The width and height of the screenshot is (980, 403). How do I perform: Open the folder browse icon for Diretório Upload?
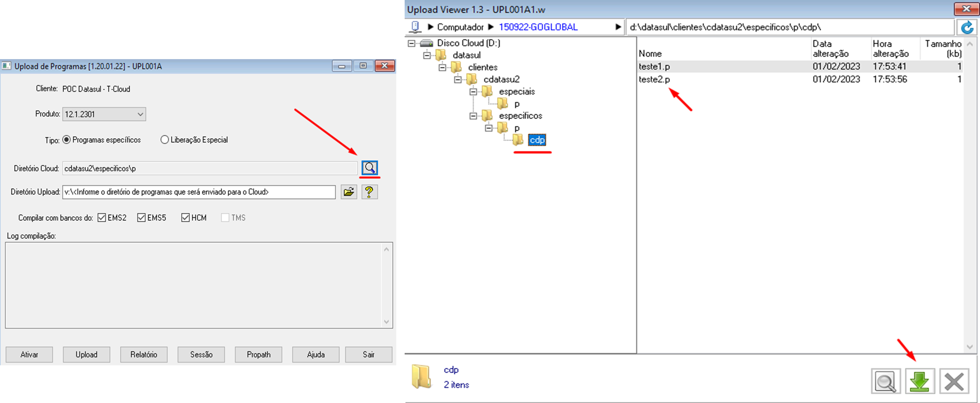coord(348,192)
